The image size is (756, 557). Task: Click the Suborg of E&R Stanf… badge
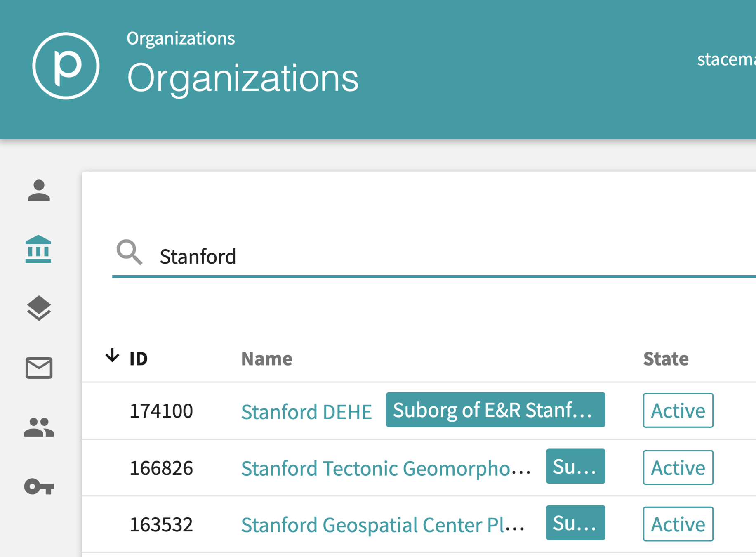pos(495,410)
